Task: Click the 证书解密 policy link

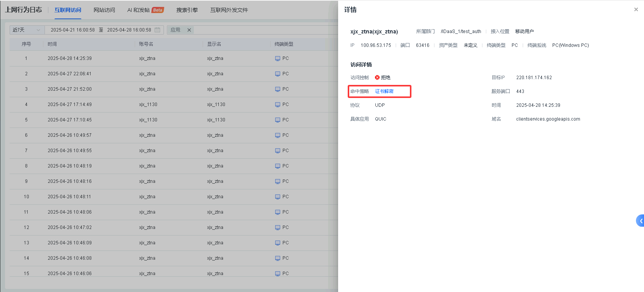Action: pyautogui.click(x=384, y=91)
